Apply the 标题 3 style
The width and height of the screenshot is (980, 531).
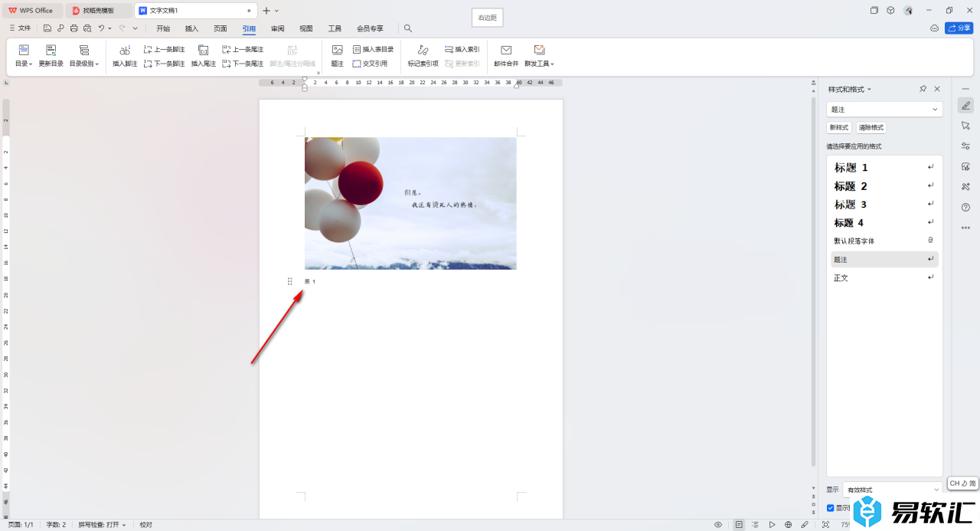pos(884,205)
